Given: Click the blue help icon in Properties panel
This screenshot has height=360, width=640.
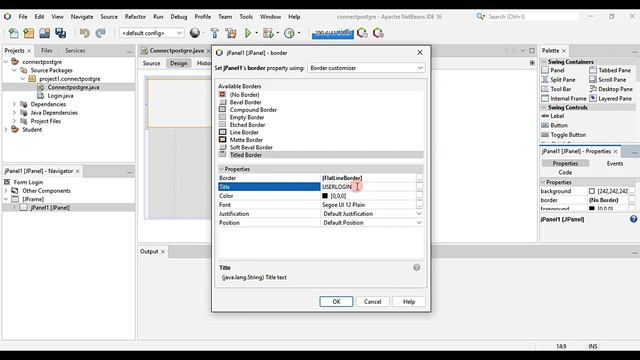Looking at the screenshot, I should point(633,219).
